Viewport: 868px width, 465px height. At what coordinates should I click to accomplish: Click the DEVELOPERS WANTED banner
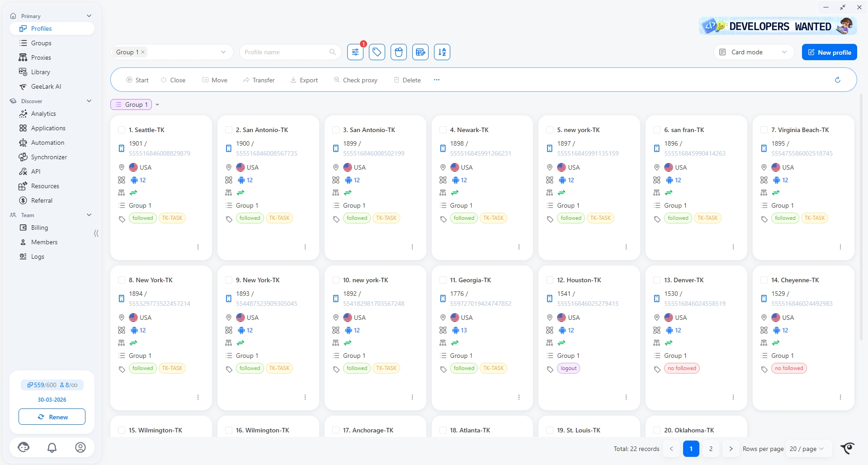click(x=778, y=26)
